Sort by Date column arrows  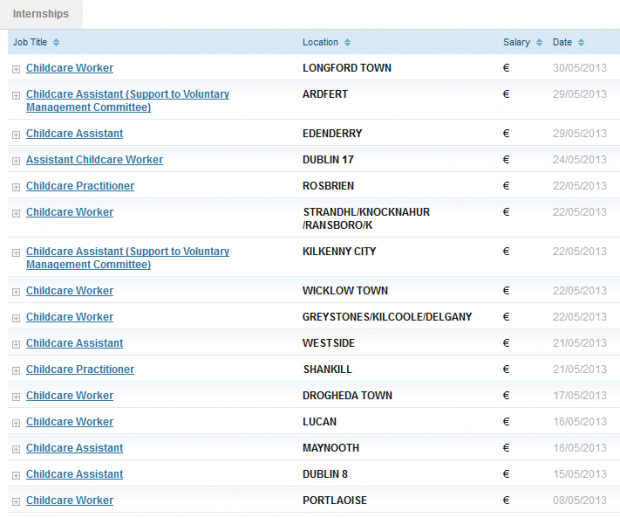(x=581, y=42)
